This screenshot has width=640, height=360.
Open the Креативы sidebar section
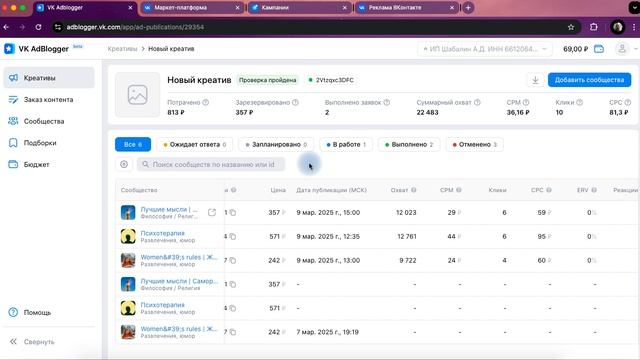49,78
